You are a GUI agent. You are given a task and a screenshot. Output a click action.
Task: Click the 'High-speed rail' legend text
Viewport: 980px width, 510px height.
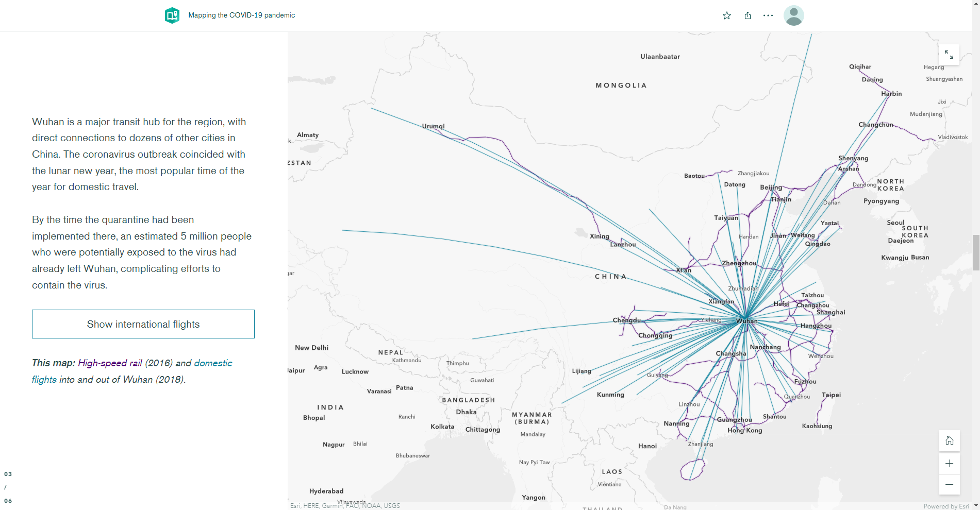(110, 363)
